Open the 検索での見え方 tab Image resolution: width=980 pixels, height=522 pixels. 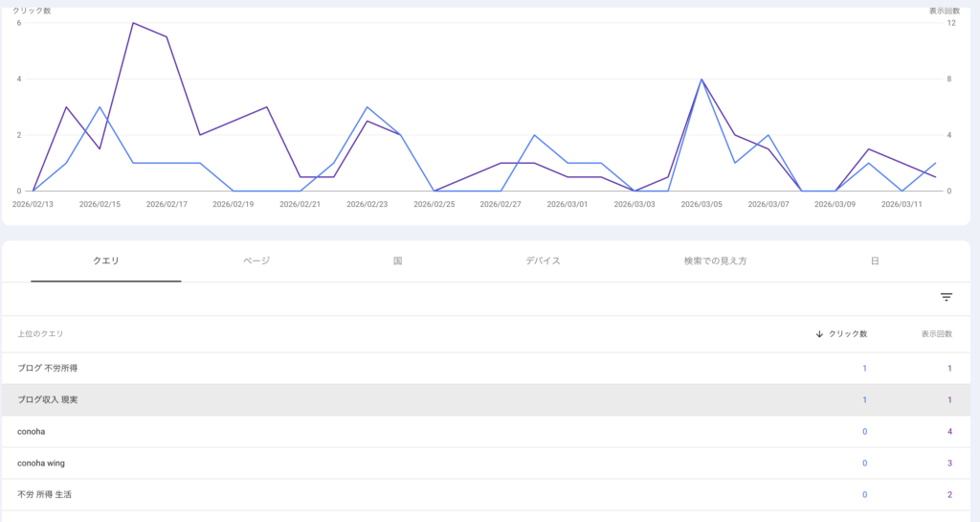click(x=715, y=261)
